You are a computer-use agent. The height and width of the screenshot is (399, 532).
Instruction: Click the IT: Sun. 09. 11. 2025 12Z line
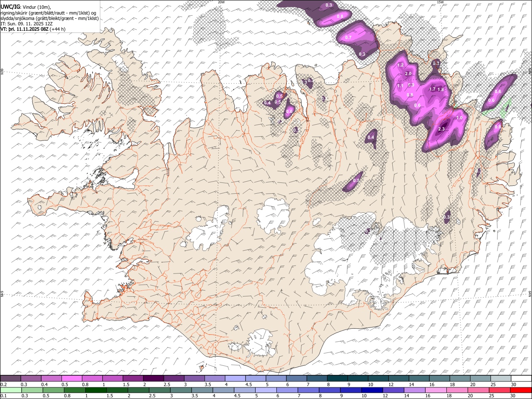click(x=27, y=24)
